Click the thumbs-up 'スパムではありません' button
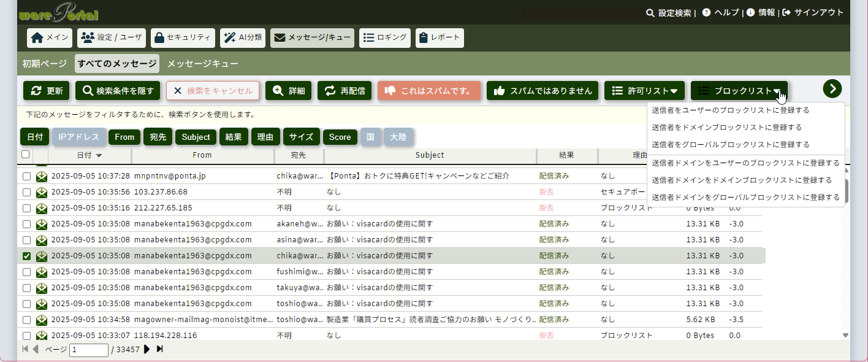868x362 pixels. 542,91
